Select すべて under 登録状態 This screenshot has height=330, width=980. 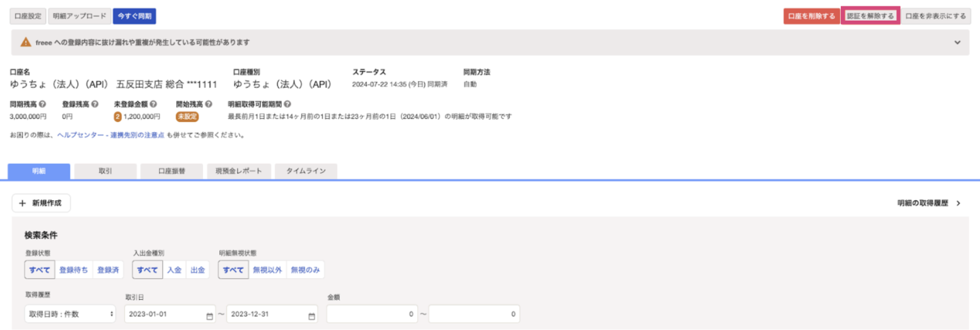click(40, 270)
